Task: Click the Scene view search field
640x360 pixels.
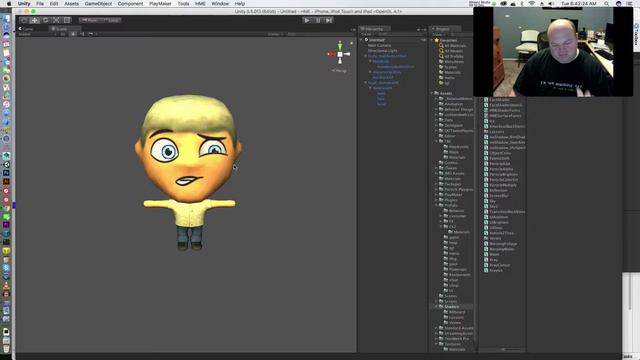Action: click(320, 34)
